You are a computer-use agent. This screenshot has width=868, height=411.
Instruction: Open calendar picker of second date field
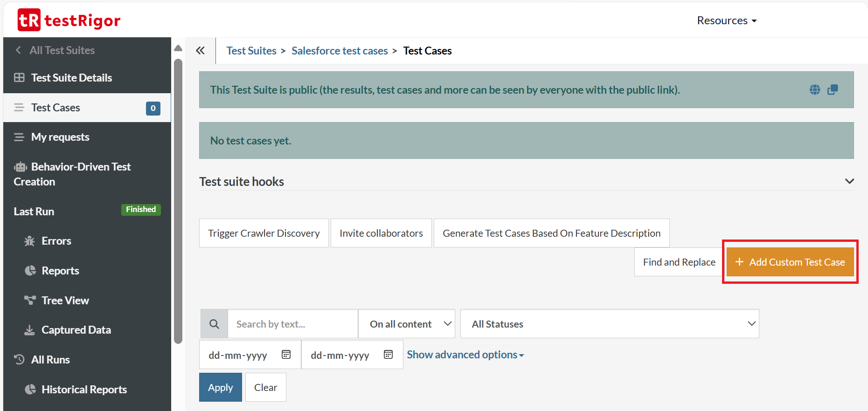coord(388,355)
